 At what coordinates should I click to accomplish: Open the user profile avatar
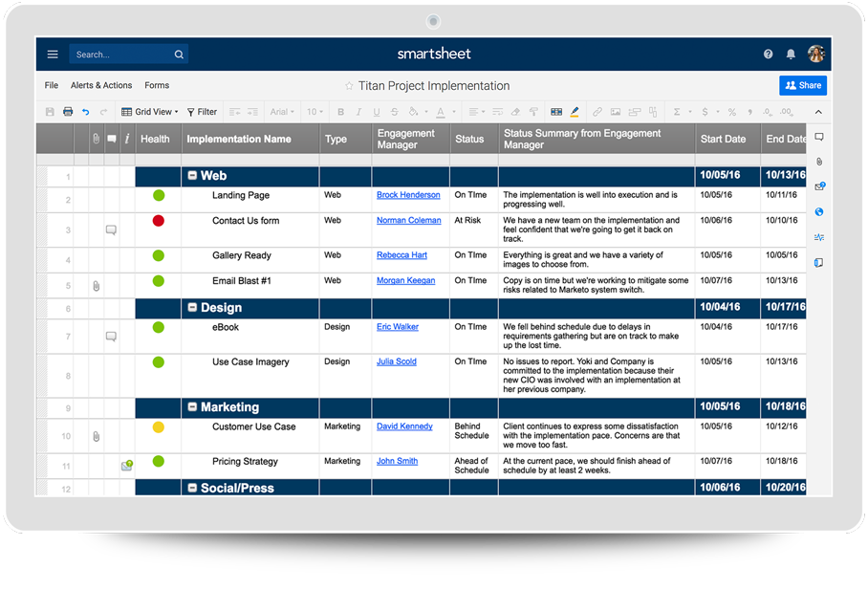pyautogui.click(x=816, y=54)
